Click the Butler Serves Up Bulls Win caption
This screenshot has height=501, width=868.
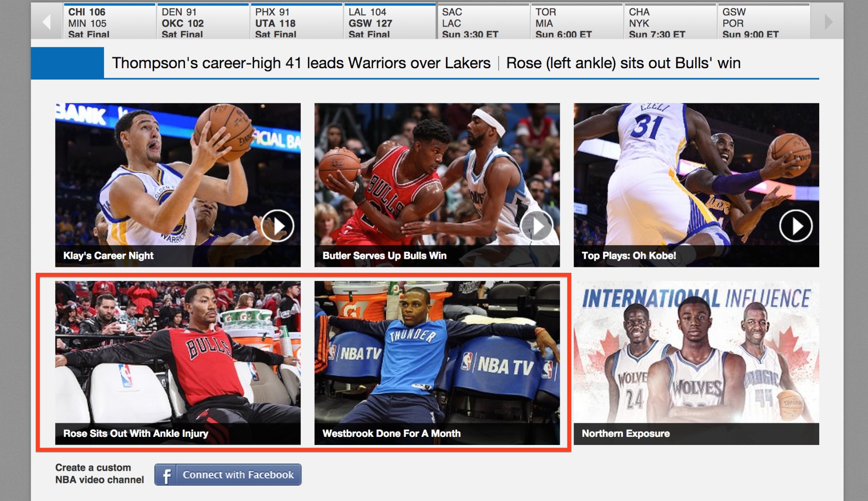coord(384,256)
